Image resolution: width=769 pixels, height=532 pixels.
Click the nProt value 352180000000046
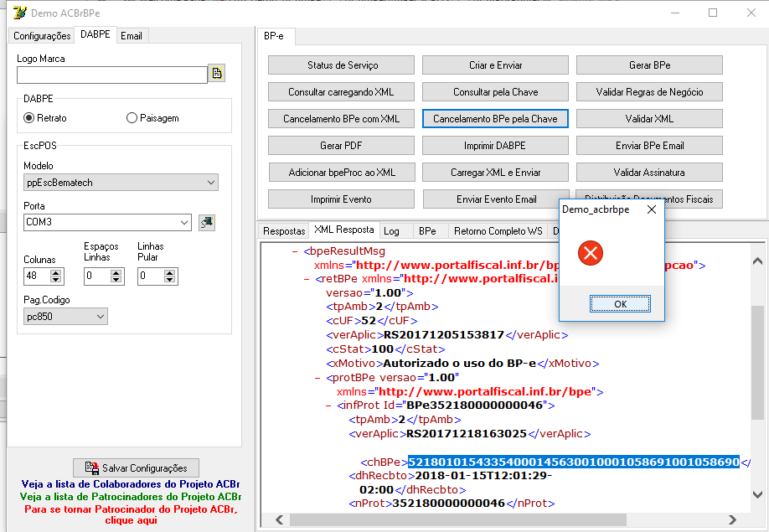448,503
